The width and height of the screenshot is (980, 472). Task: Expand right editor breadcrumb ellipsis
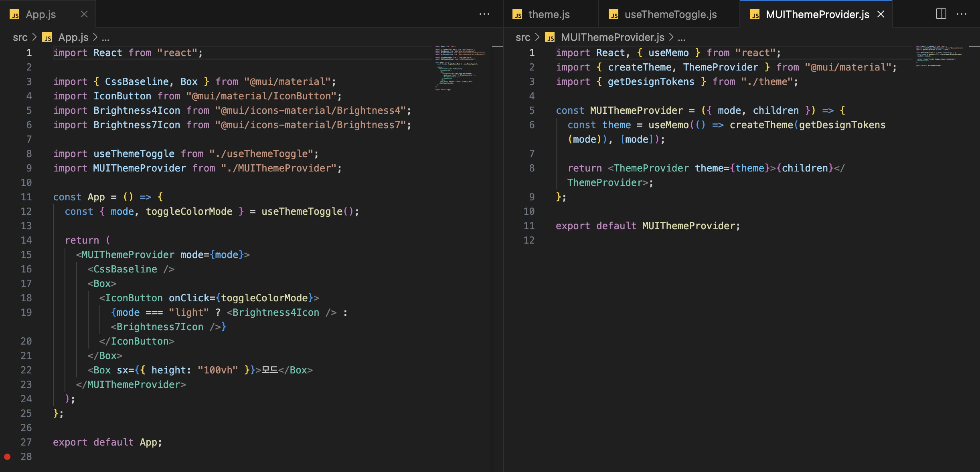click(682, 37)
